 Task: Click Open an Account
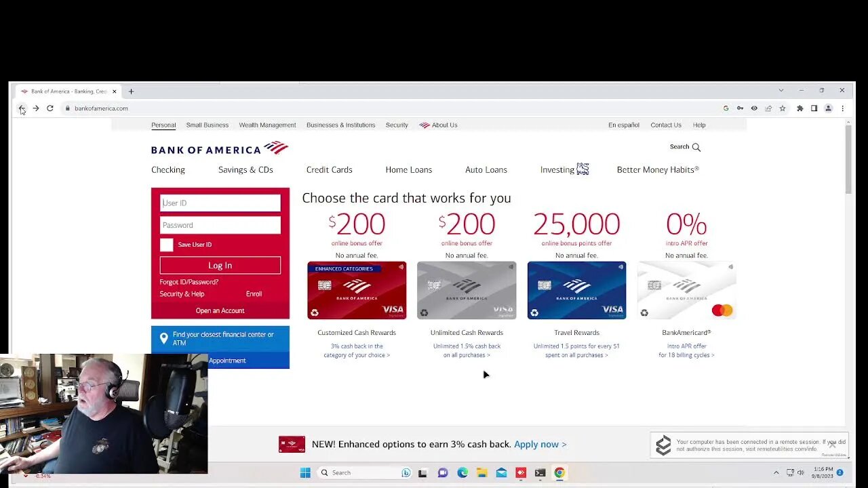click(x=220, y=310)
